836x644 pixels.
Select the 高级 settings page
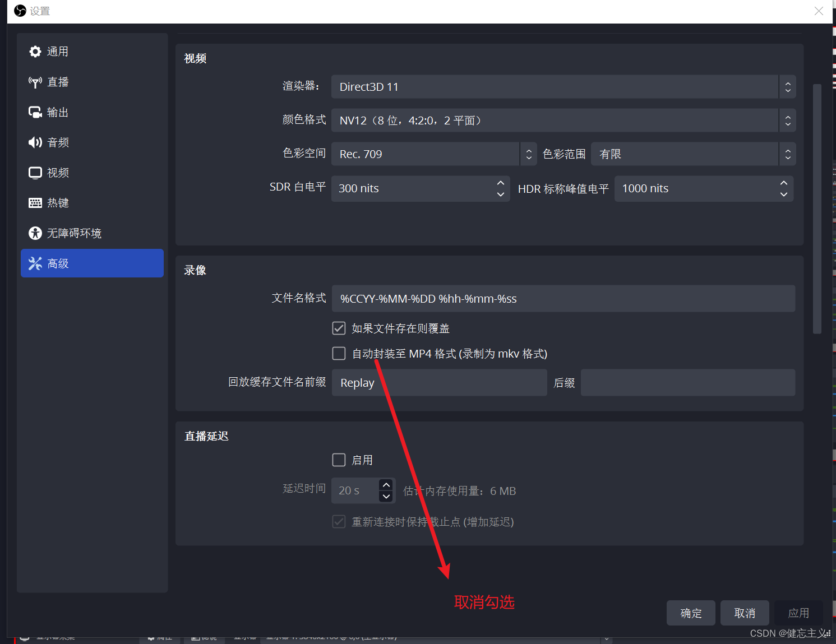(92, 263)
